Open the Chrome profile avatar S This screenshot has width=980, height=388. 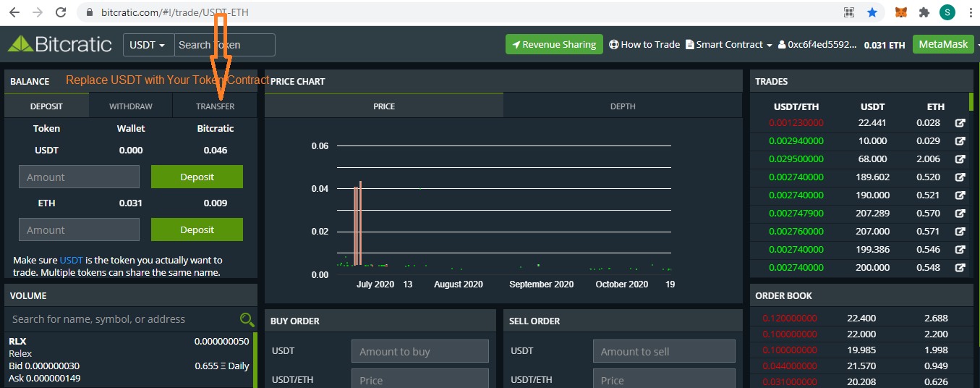pos(947,12)
